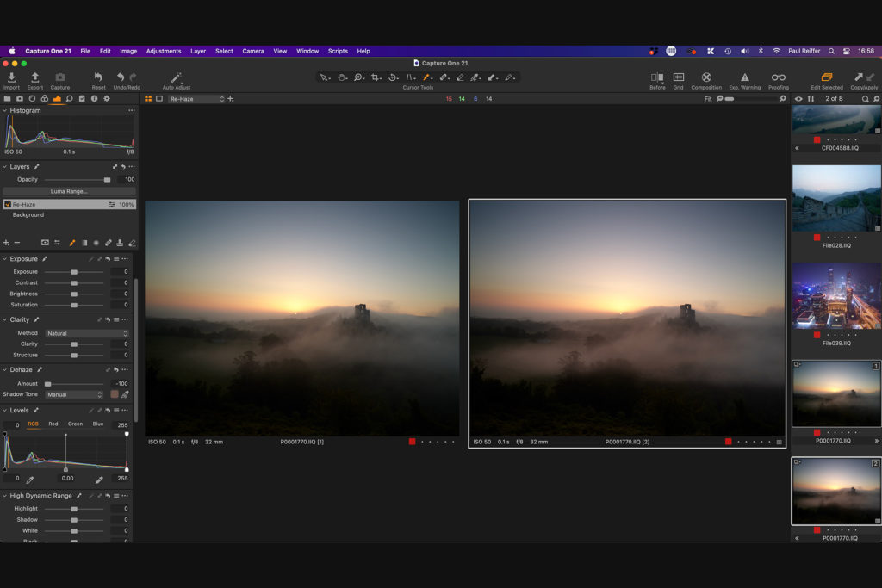Uncheck the Re-Haze layer checkbox
The image size is (882, 588).
(8, 205)
